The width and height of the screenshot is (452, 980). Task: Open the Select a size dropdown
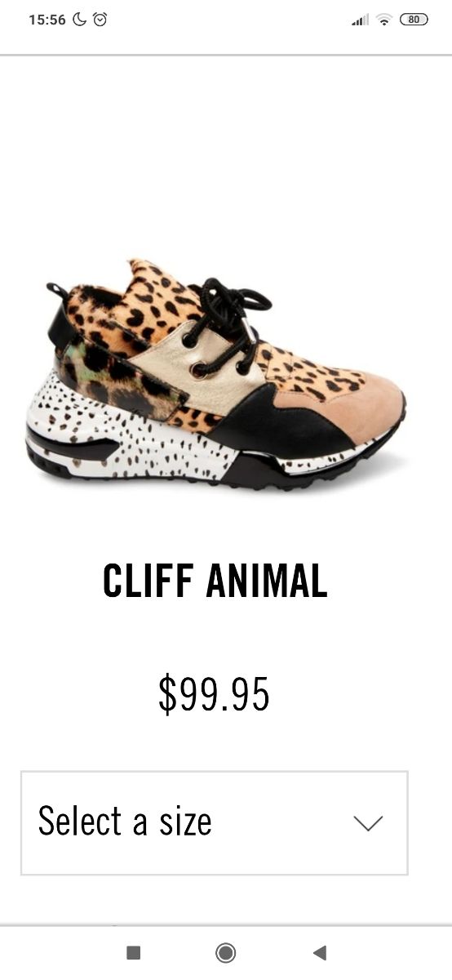coord(215,823)
